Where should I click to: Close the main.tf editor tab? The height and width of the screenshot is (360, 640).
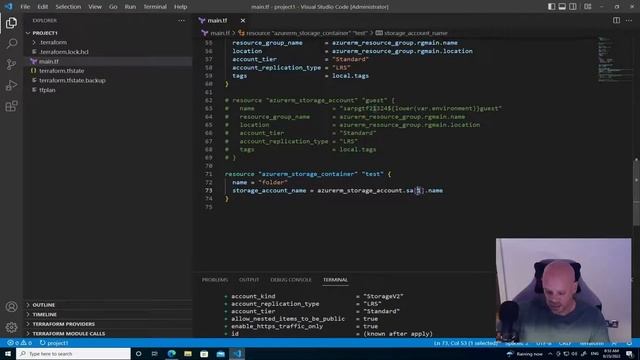[243, 20]
